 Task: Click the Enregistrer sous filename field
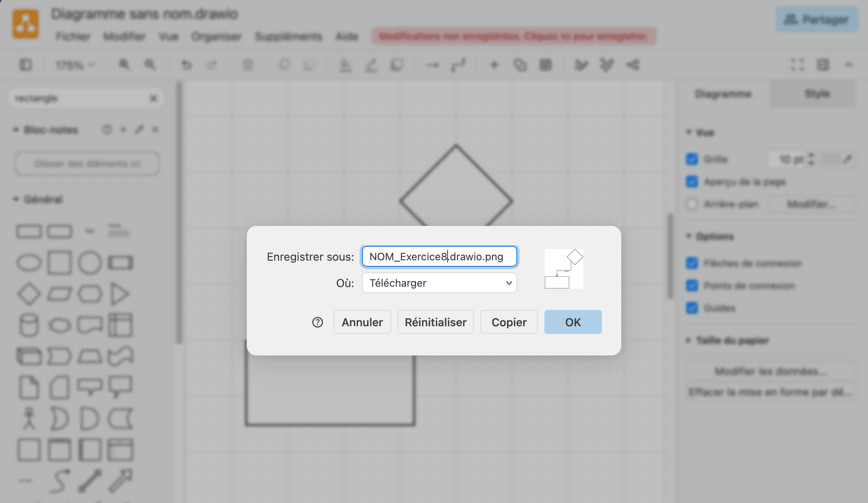click(439, 257)
